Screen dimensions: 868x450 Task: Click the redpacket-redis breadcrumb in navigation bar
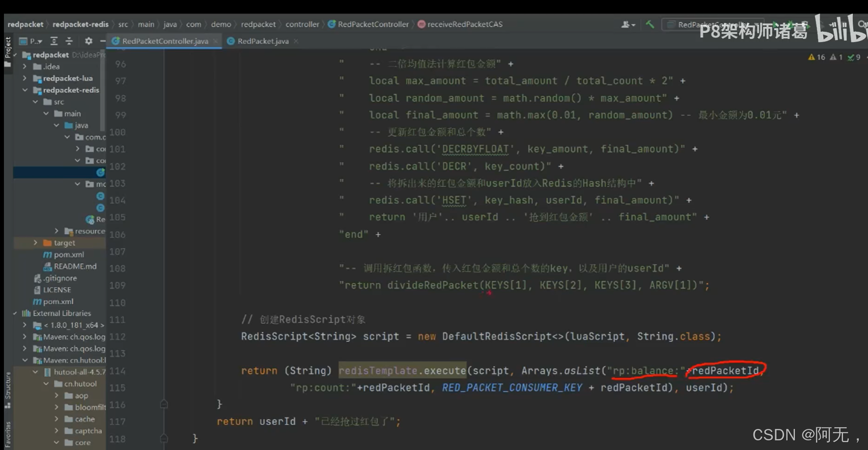(80, 25)
